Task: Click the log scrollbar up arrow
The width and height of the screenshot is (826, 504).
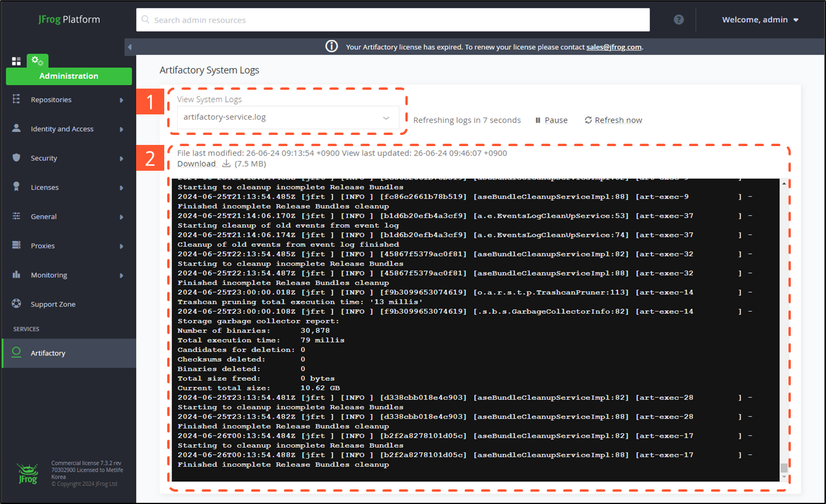Action: (x=784, y=184)
